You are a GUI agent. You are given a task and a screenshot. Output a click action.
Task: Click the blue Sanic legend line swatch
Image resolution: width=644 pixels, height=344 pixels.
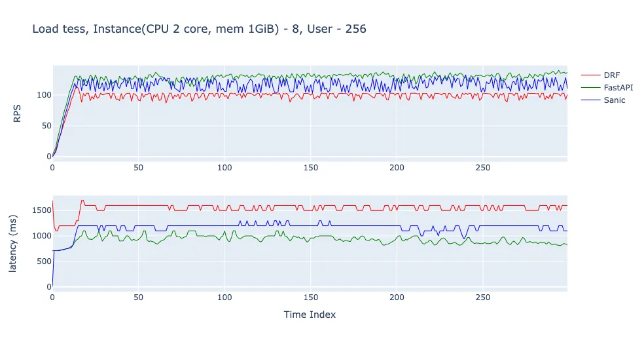pos(590,100)
